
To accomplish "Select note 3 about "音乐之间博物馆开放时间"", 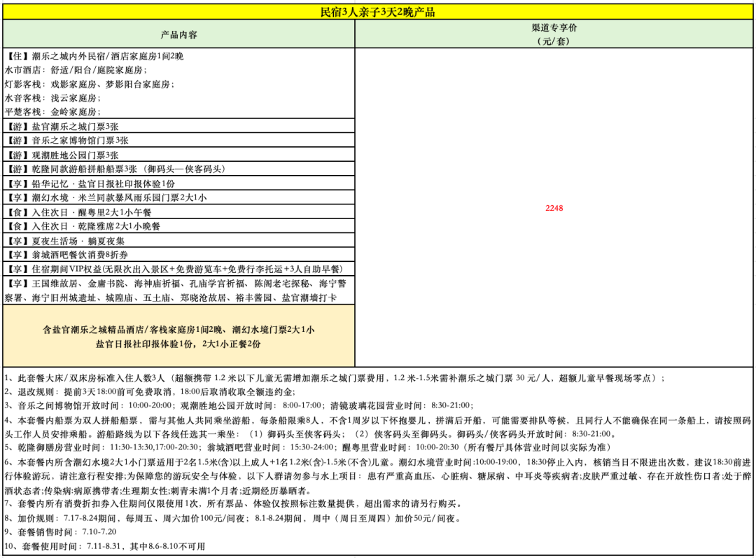I will [239, 405].
